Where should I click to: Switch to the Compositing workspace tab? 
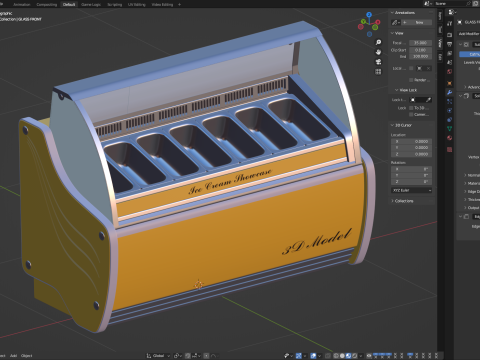(46, 4)
